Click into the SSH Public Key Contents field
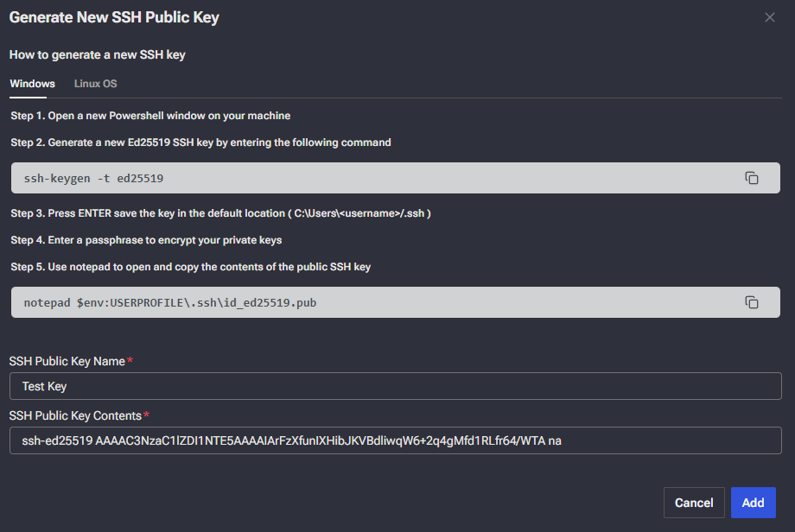The height and width of the screenshot is (532, 795). pyautogui.click(x=395, y=440)
